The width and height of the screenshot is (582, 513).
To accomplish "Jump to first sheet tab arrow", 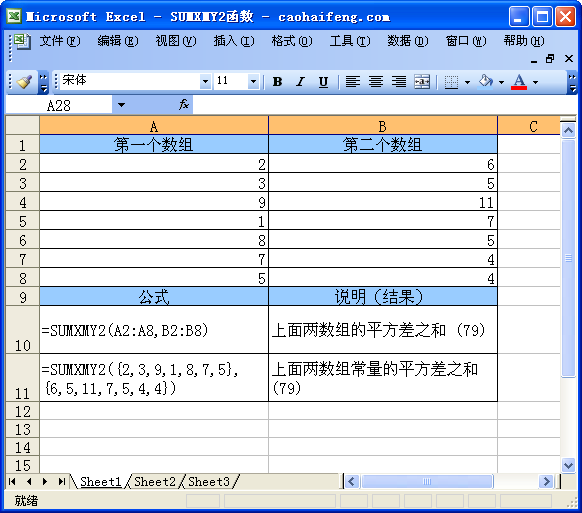I will (12, 481).
